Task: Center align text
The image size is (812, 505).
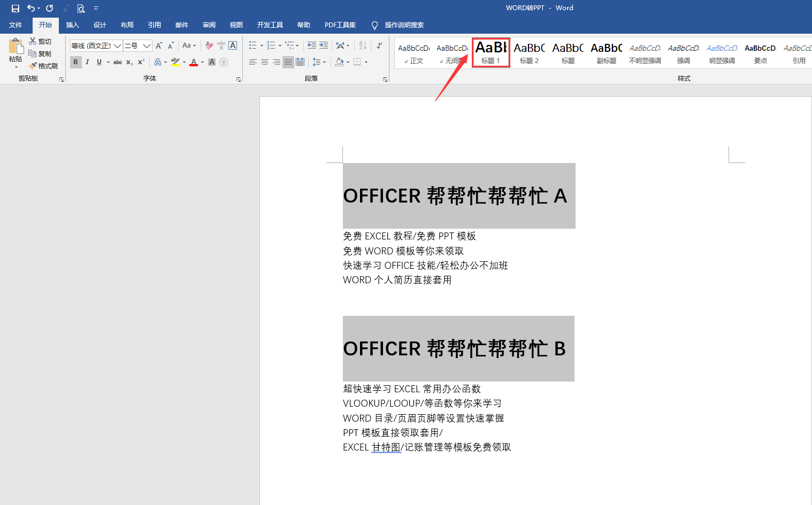Action: (264, 62)
